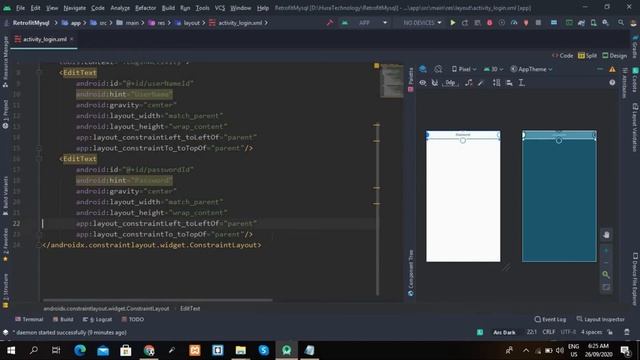Open the Layout Inspector
This screenshot has width=640, height=360.
(x=600, y=320)
